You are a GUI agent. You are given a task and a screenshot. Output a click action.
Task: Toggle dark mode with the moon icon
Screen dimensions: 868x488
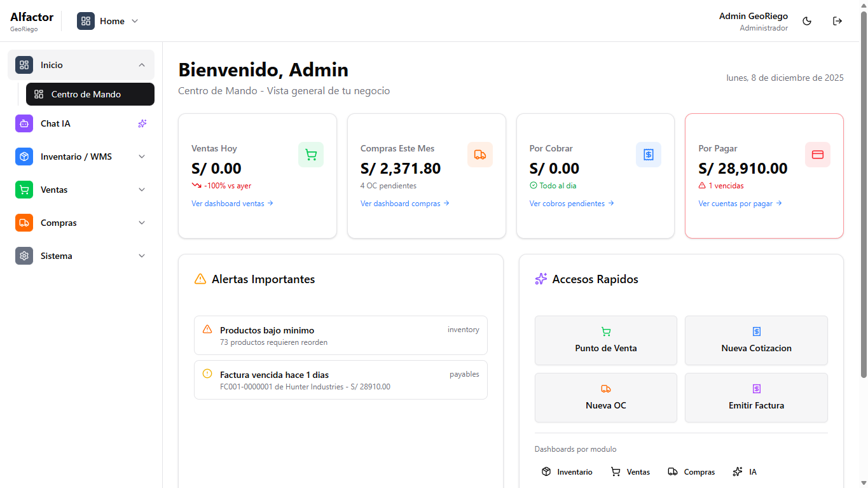click(806, 20)
